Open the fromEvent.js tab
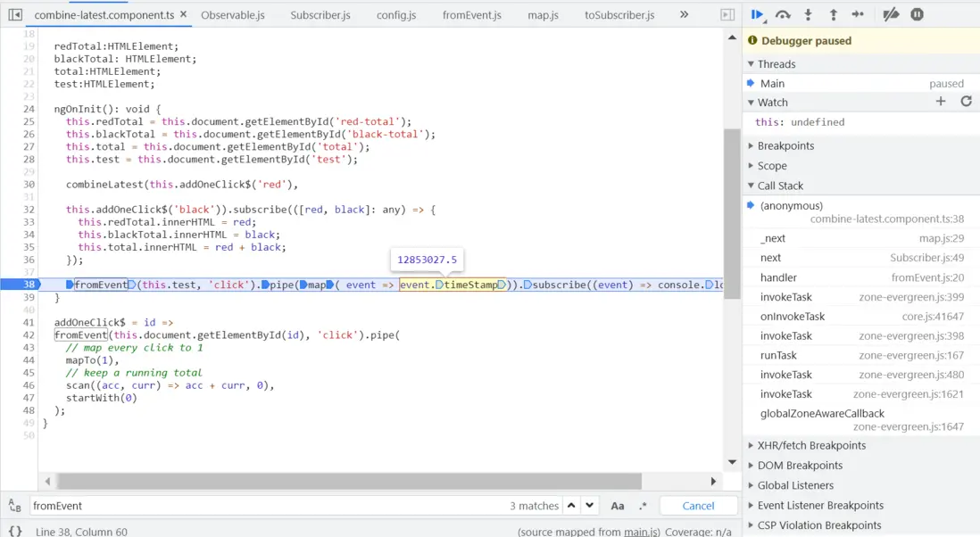The height and width of the screenshot is (537, 980). pyautogui.click(x=471, y=15)
